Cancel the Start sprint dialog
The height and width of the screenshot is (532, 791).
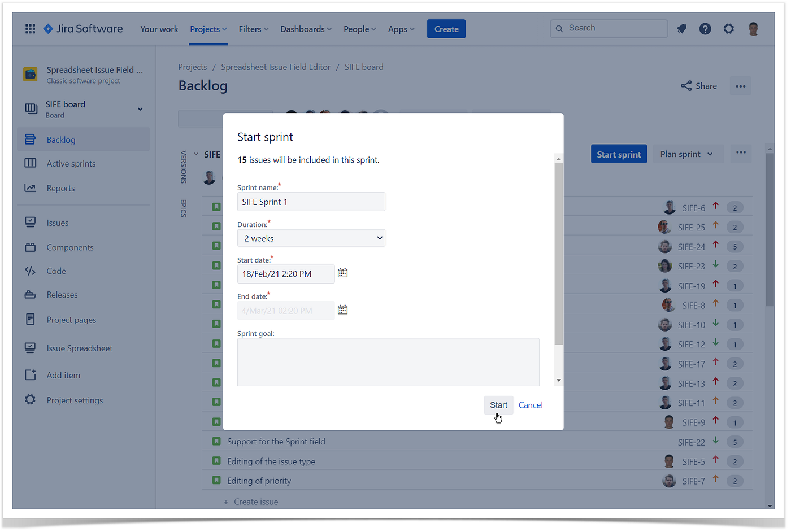coord(531,405)
